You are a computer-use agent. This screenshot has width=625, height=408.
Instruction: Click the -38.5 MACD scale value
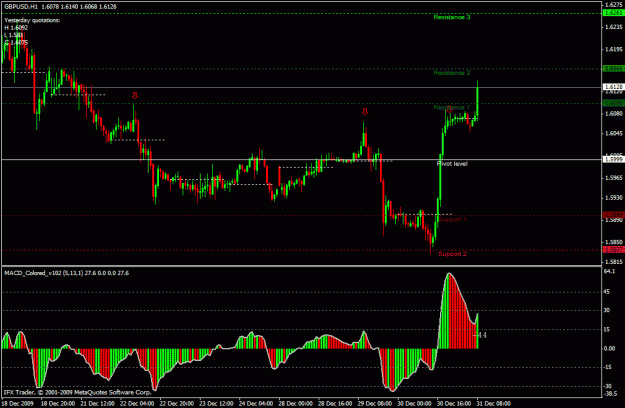coord(610,394)
